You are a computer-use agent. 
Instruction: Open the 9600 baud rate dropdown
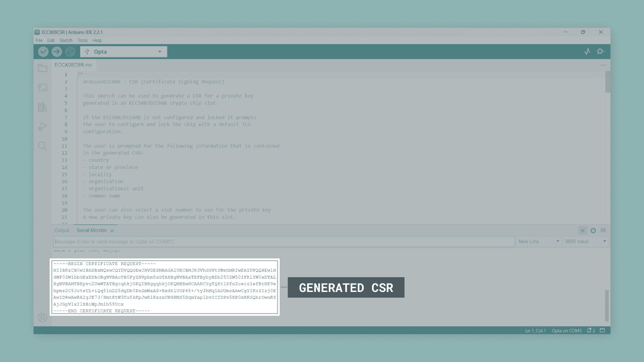[x=586, y=241]
